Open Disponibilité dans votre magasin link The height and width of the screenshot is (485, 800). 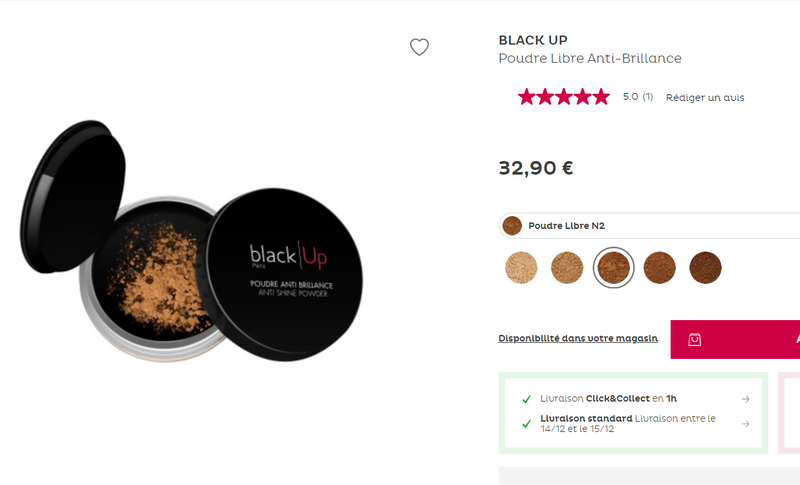point(578,338)
